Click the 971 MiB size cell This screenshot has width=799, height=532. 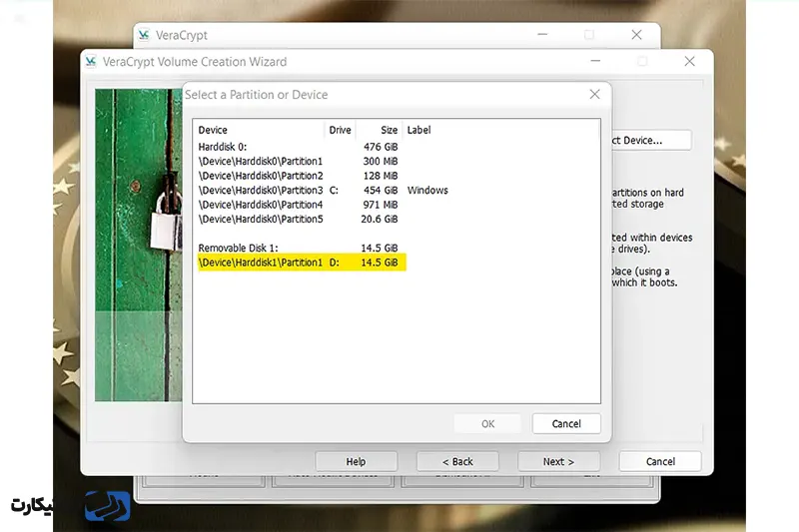point(381,205)
